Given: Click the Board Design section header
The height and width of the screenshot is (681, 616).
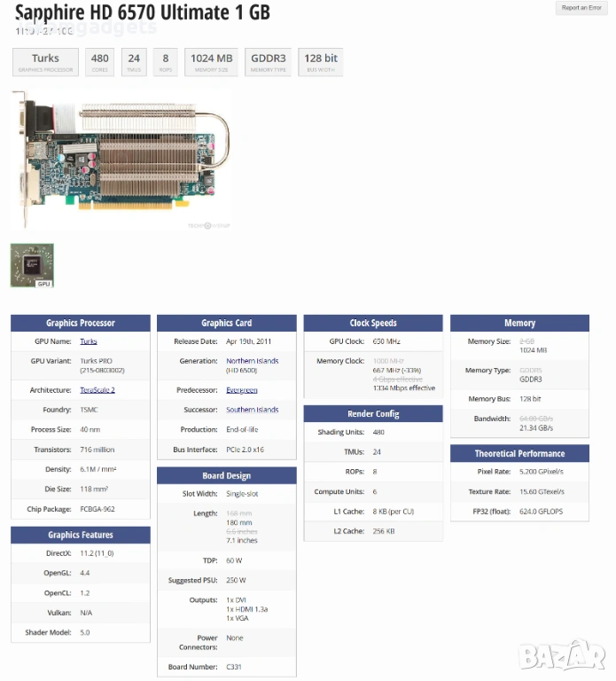Looking at the screenshot, I should tap(226, 475).
